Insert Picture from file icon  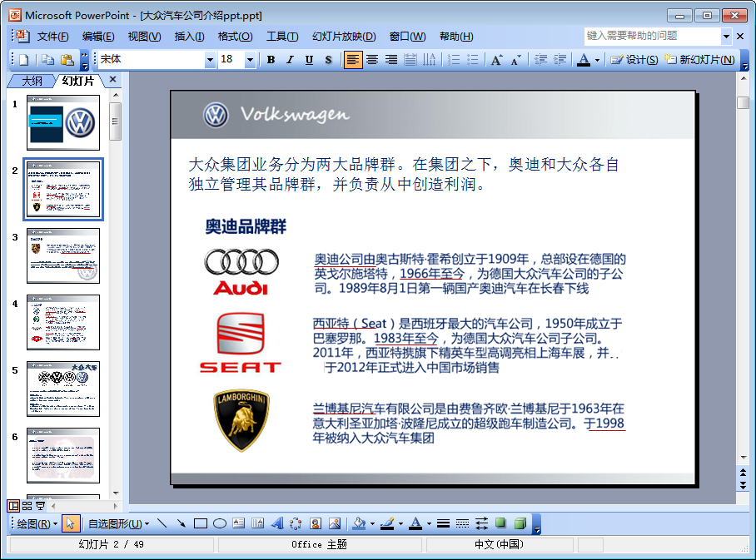point(335,523)
